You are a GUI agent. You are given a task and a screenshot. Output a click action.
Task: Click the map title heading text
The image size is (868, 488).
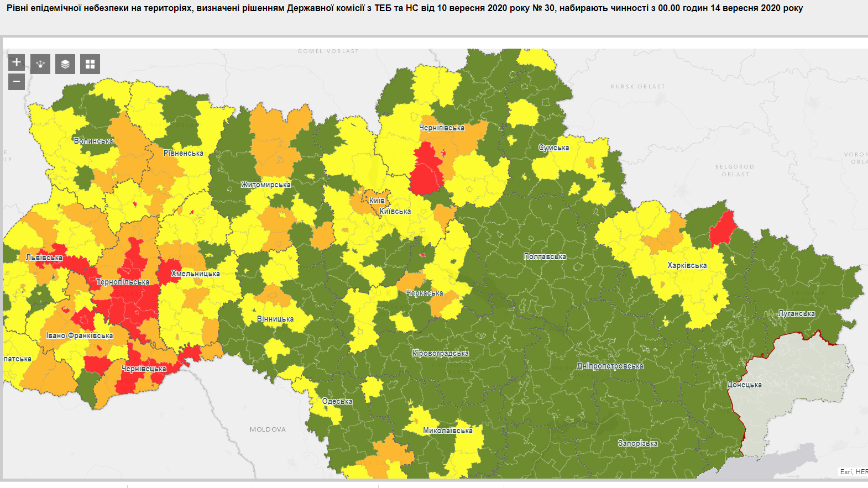[405, 8]
